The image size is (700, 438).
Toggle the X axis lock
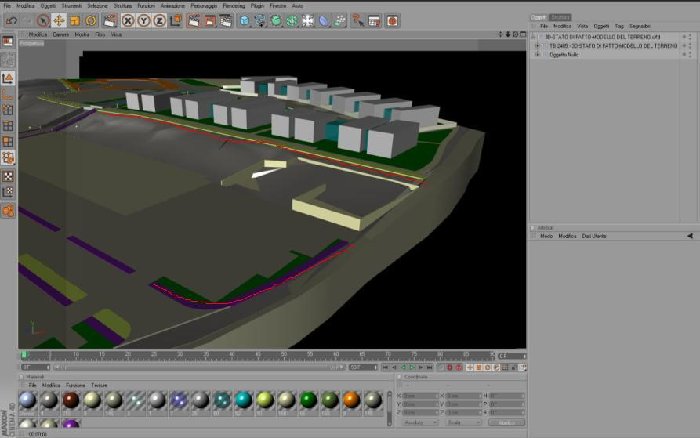coord(128,21)
